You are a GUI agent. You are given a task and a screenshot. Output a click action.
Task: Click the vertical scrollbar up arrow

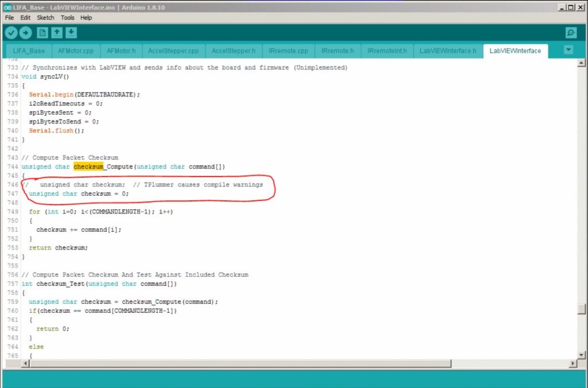coord(581,63)
